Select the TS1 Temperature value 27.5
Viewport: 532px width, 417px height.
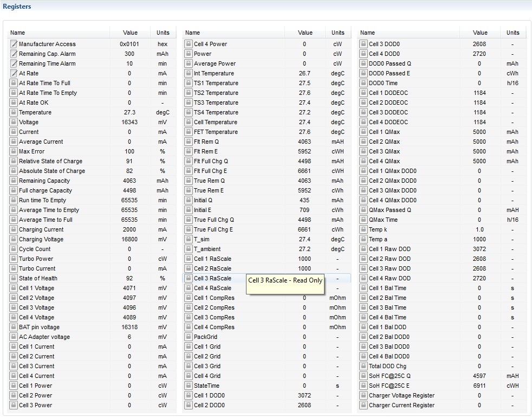pos(304,83)
